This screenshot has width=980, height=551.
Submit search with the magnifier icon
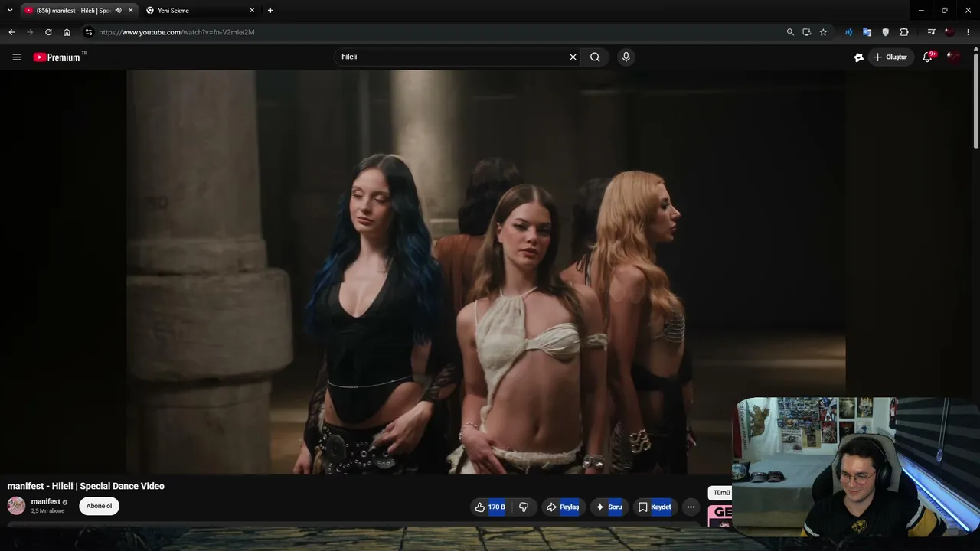pos(595,57)
